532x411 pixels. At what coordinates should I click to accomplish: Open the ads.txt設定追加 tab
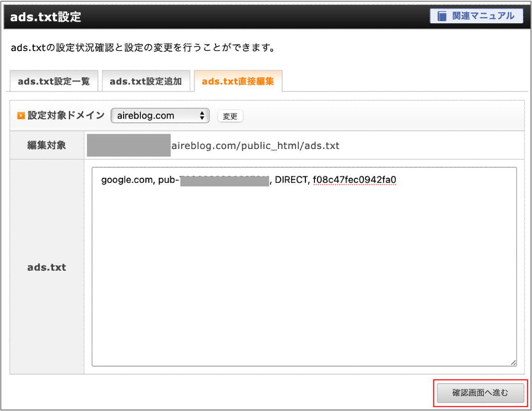146,81
